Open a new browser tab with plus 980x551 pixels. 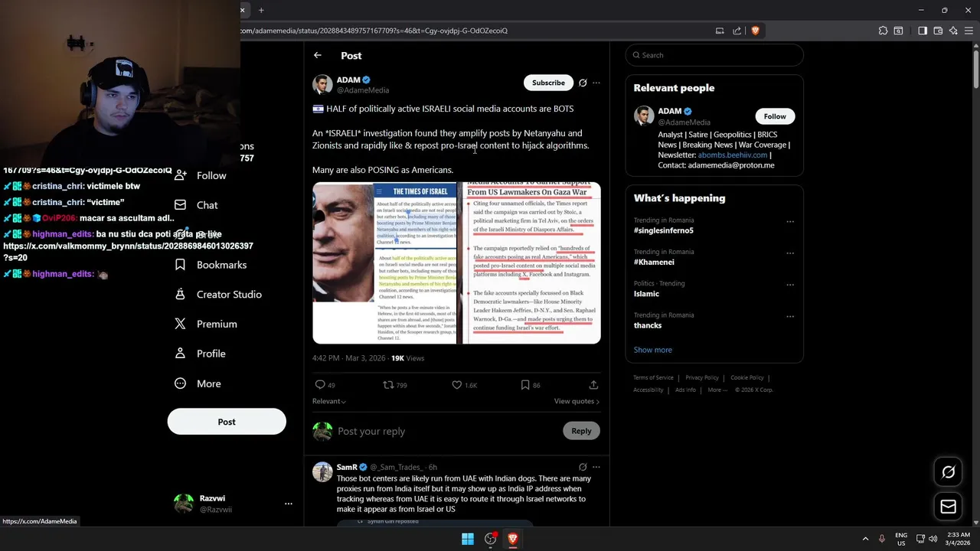(x=261, y=10)
